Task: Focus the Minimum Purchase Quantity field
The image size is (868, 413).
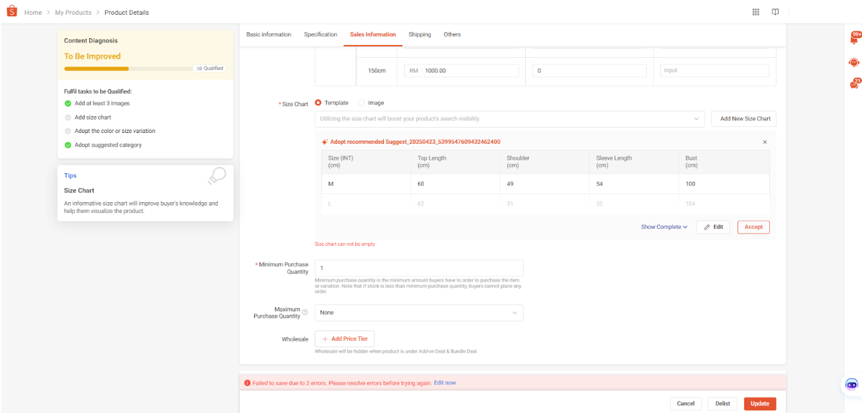Action: pos(419,268)
